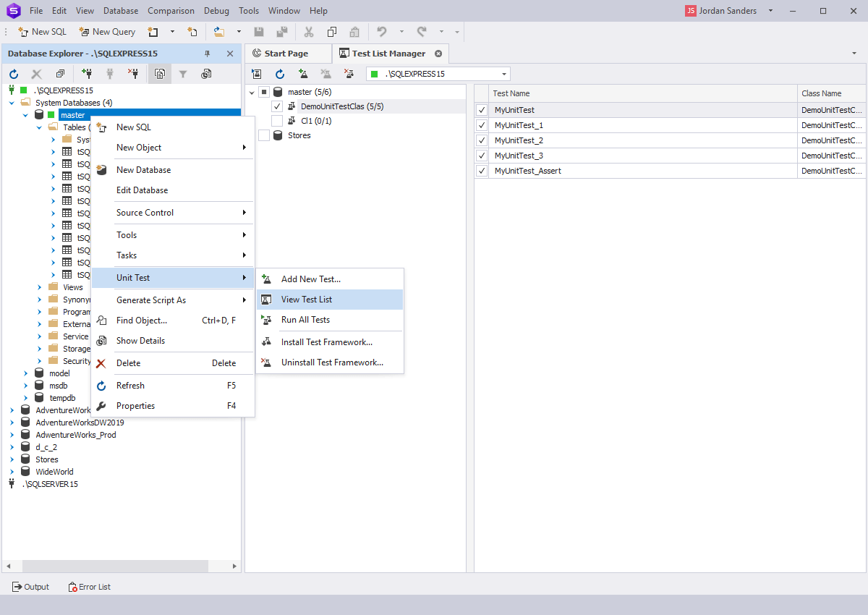This screenshot has width=868, height=615.
Task: Open the .\SQLEXPRESS15 server dropdown
Action: coord(504,73)
